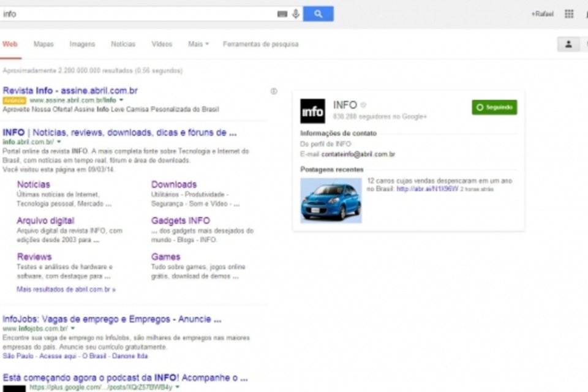Viewport: 588px width, 392px height.
Task: Click the blue car post thumbnail
Action: coord(331,200)
